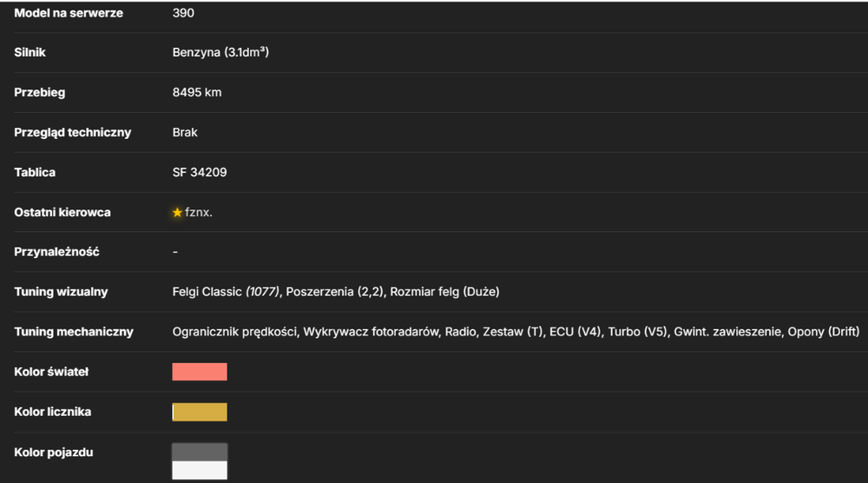This screenshot has height=483, width=868.
Task: Click the Tablica row label
Action: (35, 172)
